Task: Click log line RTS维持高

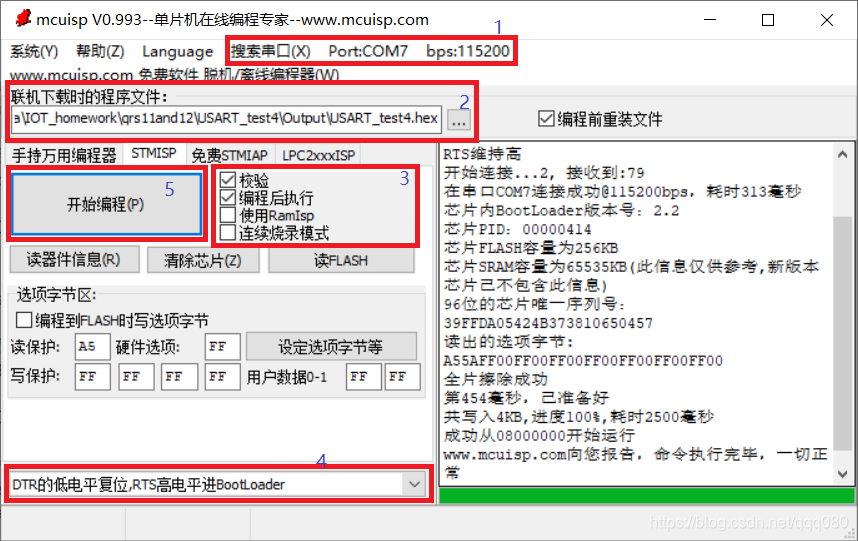Action: click(482, 154)
